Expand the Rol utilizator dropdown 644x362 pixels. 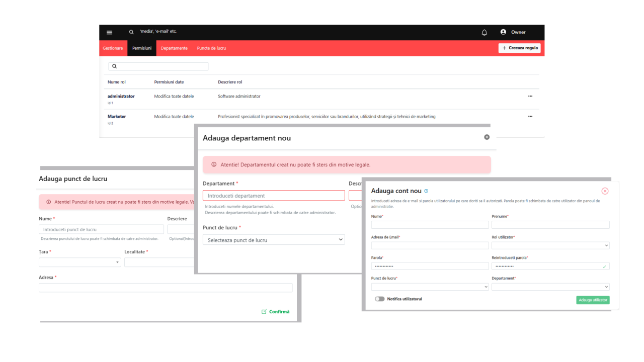tap(550, 245)
